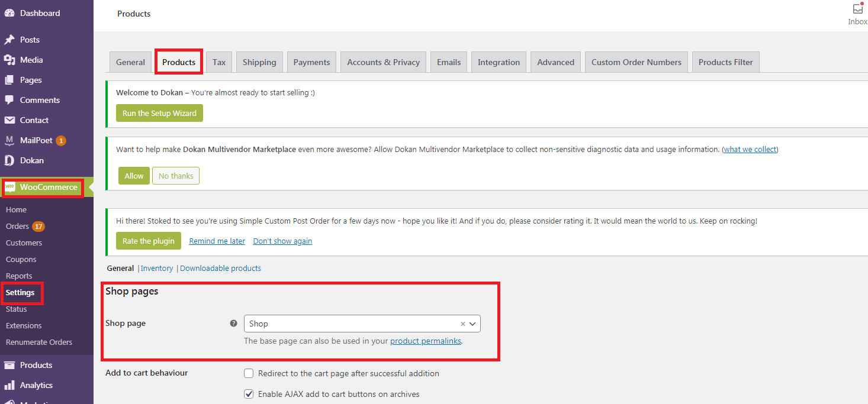This screenshot has width=868, height=404.
Task: Open the Inventory sub-section link
Action: 157,269
